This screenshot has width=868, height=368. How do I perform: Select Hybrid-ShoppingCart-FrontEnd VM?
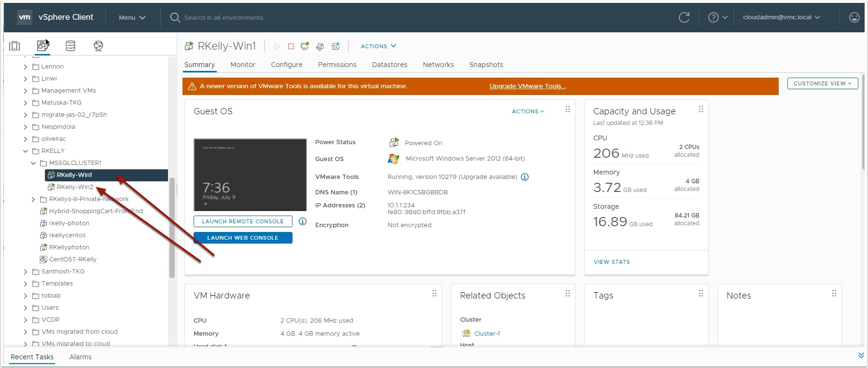click(96, 211)
